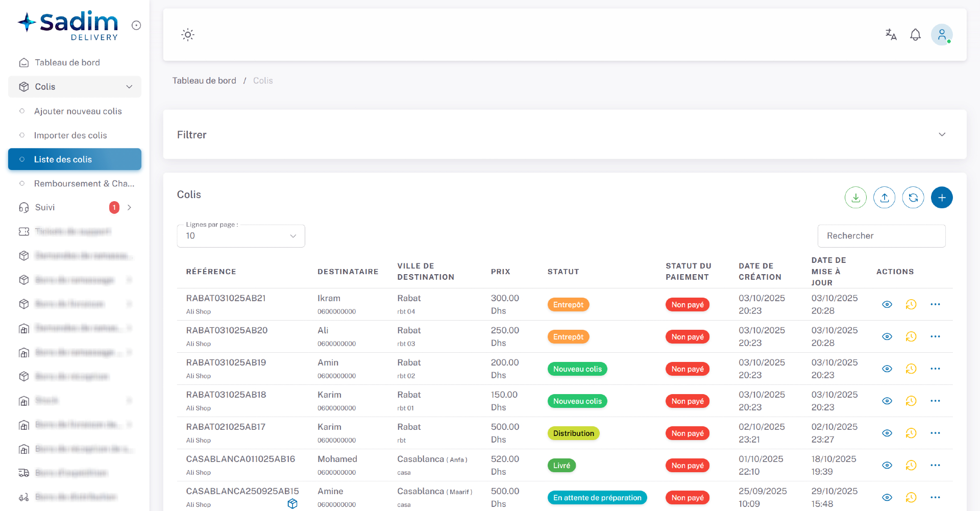Collapse the sidebar using the circle toggle
The height and width of the screenshot is (511, 980).
click(x=136, y=25)
